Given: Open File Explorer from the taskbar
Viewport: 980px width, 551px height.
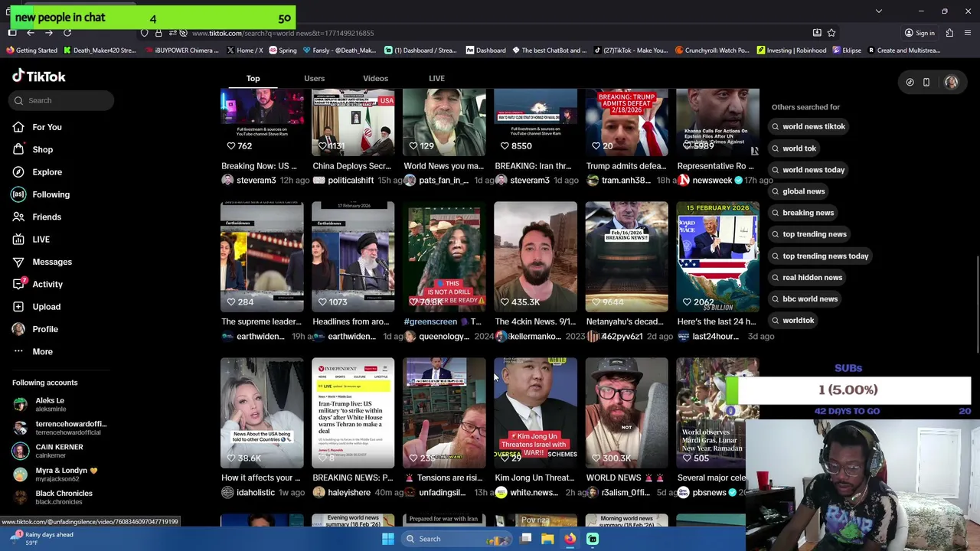Looking at the screenshot, I should [x=547, y=539].
